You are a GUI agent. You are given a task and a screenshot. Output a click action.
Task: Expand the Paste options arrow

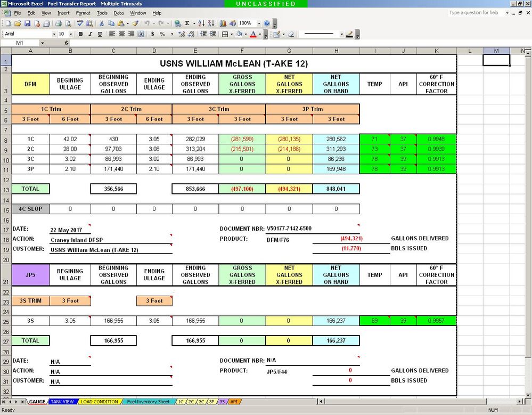pyautogui.click(x=128, y=23)
